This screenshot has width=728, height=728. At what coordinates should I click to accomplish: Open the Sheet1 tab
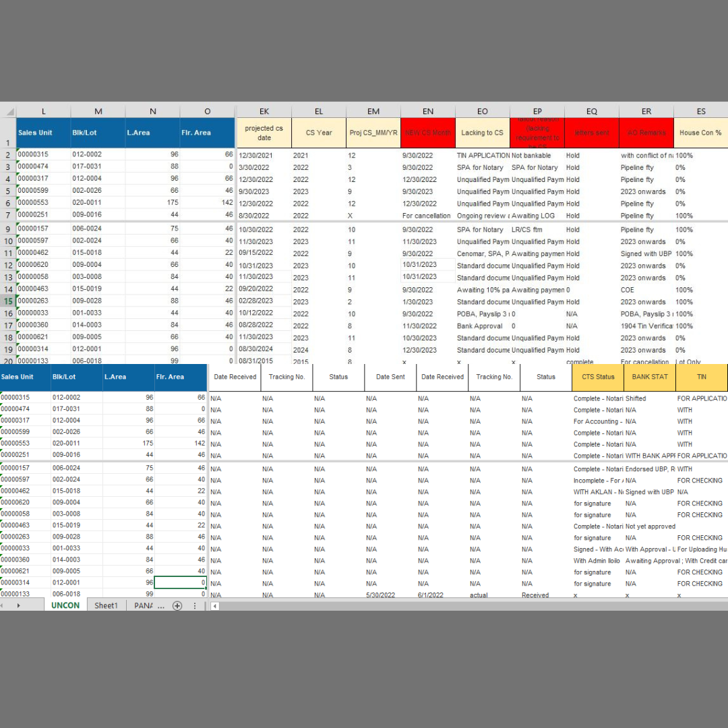[107, 605]
